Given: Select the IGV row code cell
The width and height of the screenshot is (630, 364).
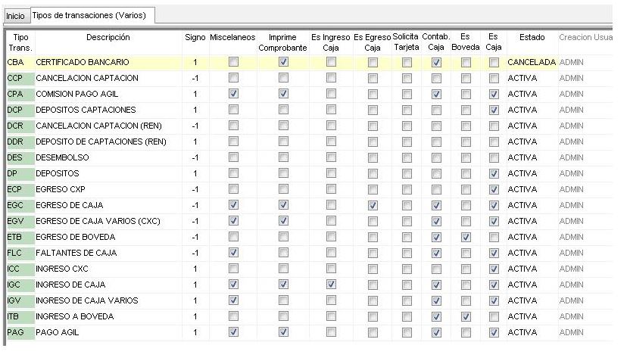Looking at the screenshot, I should [x=20, y=300].
